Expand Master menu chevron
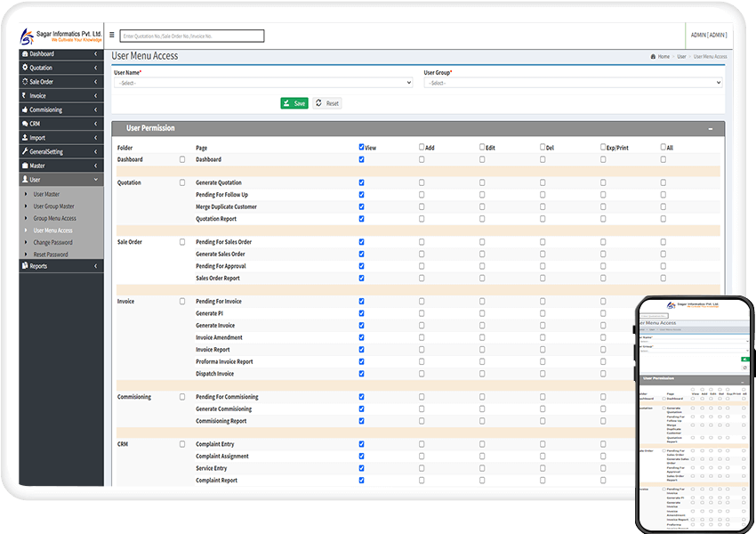Viewport: 756px width, 534px height. coord(95,166)
